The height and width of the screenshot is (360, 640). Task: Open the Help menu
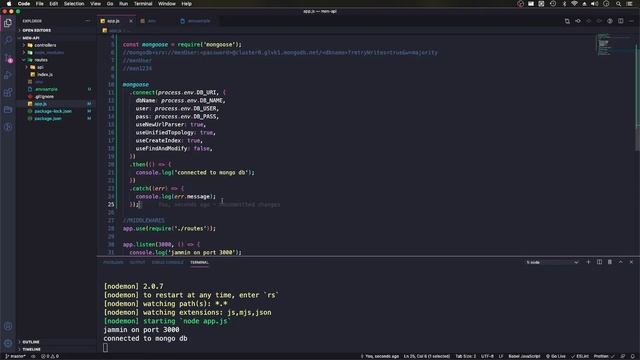coord(187,4)
